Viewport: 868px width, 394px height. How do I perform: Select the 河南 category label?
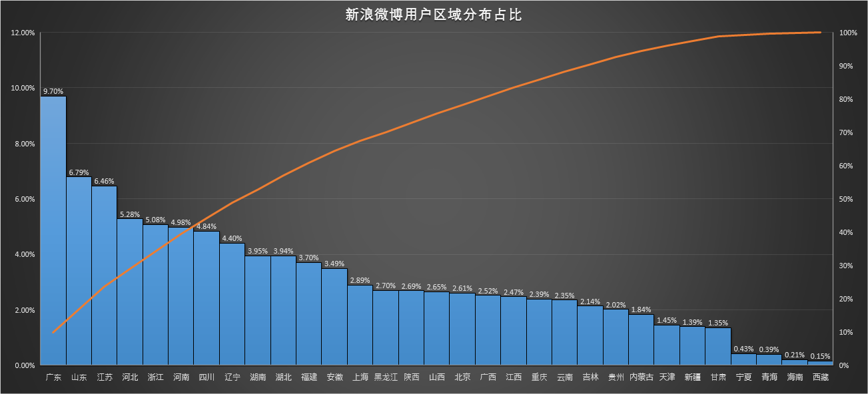(x=181, y=377)
